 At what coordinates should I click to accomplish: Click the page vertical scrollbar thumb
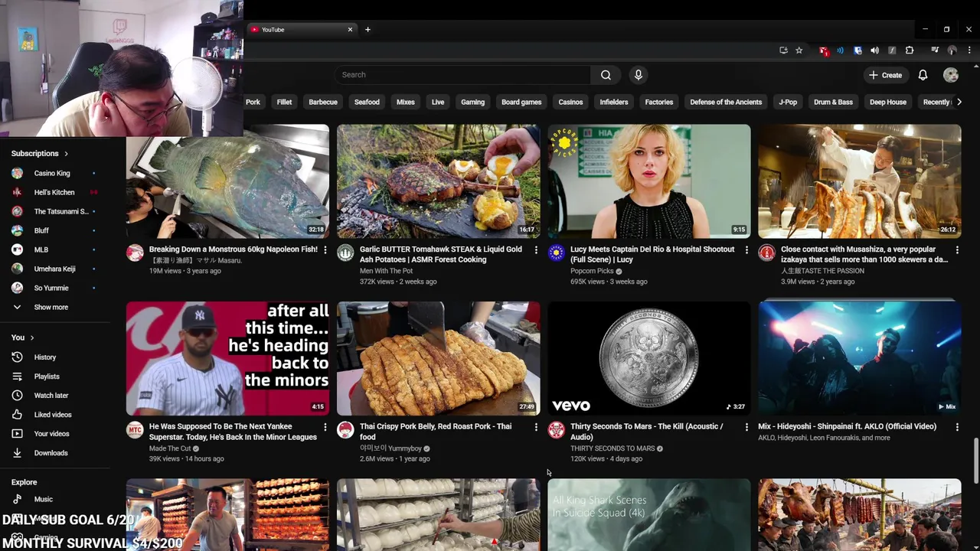(975, 461)
